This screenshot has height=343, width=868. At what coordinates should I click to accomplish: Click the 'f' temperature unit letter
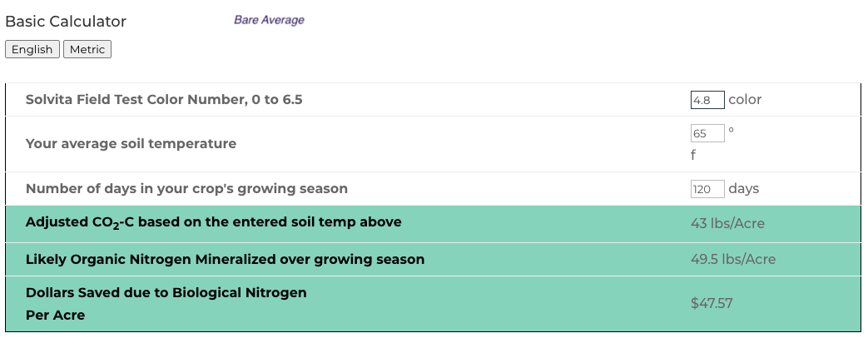(x=693, y=155)
